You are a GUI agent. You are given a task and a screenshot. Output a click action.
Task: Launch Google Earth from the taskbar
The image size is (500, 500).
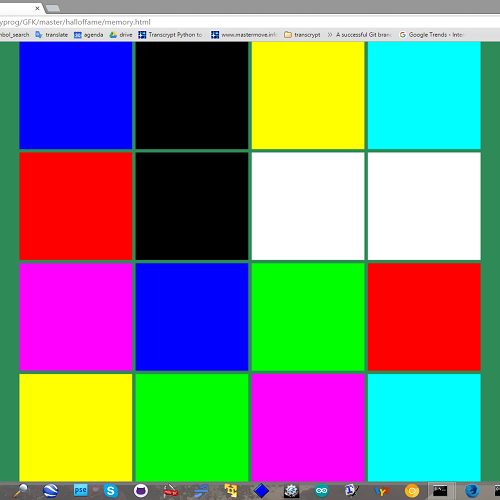[x=51, y=491]
